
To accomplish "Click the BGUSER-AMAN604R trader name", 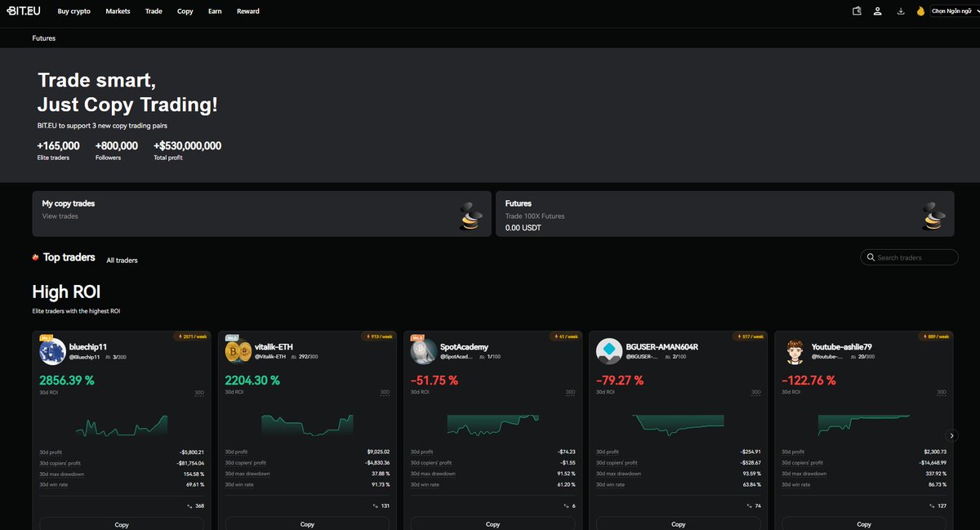I will (x=662, y=347).
